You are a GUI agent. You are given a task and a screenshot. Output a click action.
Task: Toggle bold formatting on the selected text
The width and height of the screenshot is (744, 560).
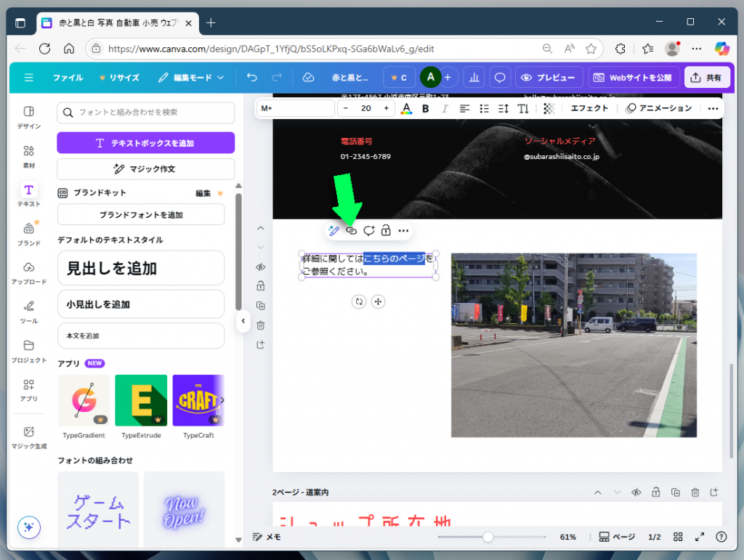pos(425,107)
